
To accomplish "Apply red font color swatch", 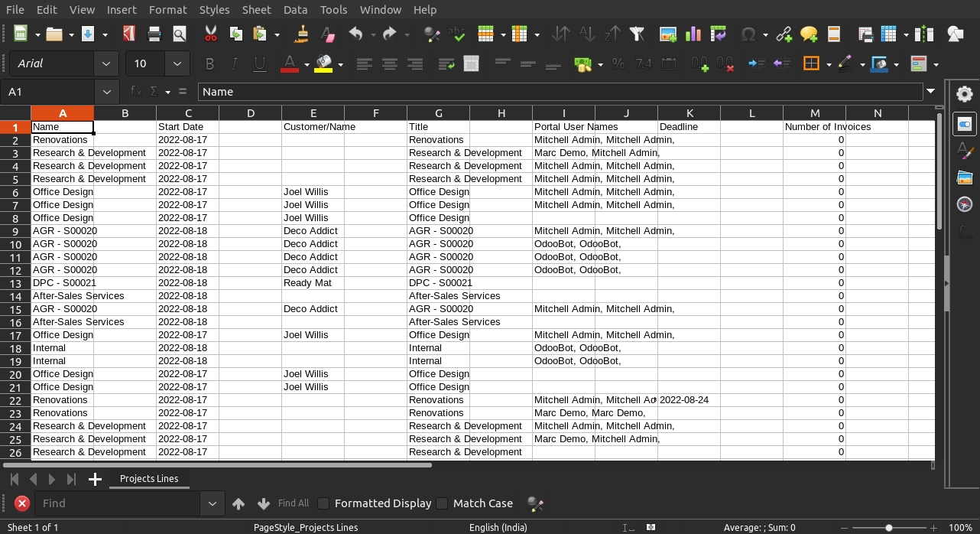I will click(x=289, y=64).
